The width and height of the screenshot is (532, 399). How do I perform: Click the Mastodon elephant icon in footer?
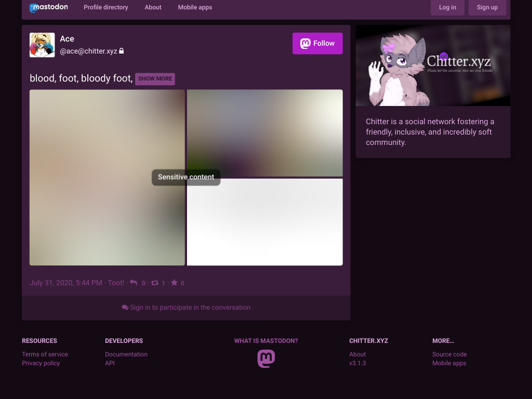266,358
